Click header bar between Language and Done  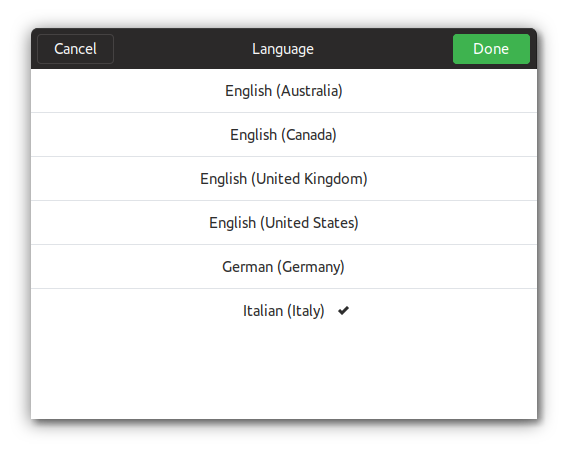tap(383, 49)
